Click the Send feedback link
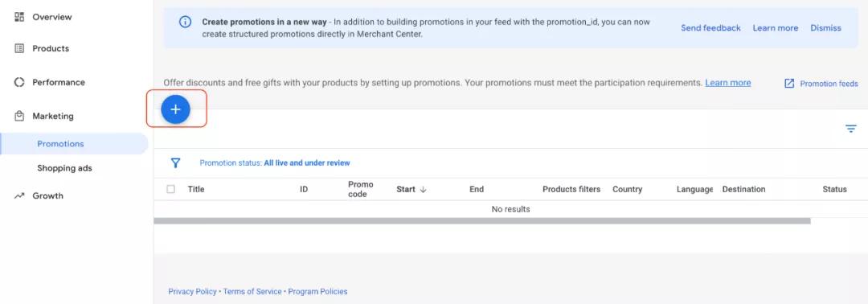868x304 pixels. pos(710,27)
